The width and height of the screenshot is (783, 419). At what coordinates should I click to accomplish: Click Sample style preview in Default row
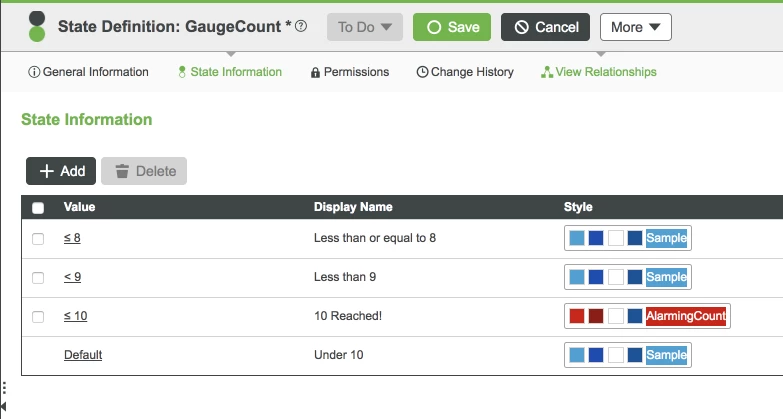(x=666, y=355)
